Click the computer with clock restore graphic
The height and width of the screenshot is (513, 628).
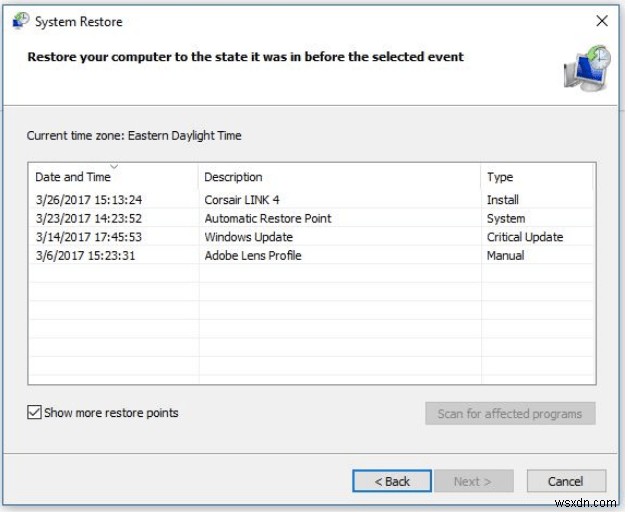coord(588,68)
